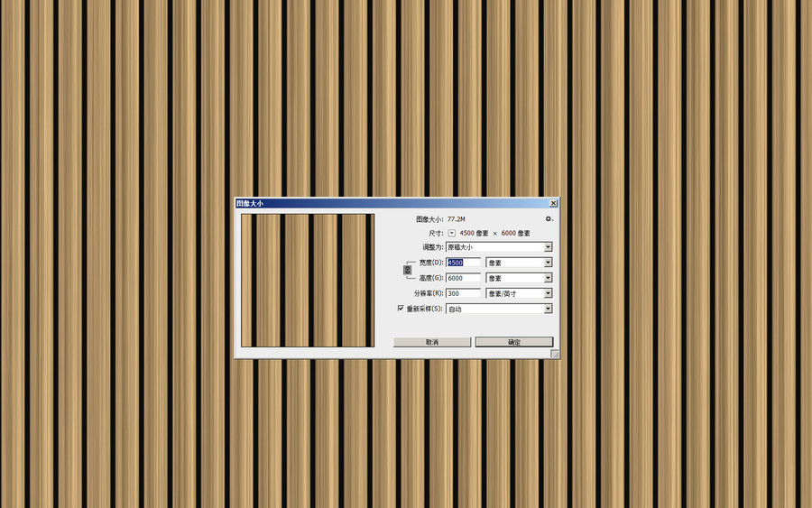Click the 取消 cancel button
812x508 pixels.
(432, 342)
